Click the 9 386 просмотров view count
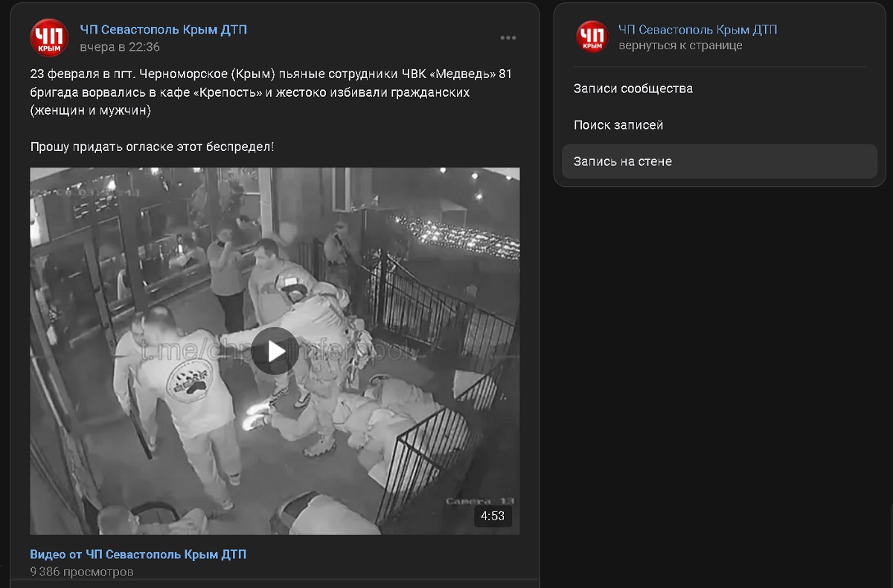Screen dimensions: 893x588 click(82, 572)
